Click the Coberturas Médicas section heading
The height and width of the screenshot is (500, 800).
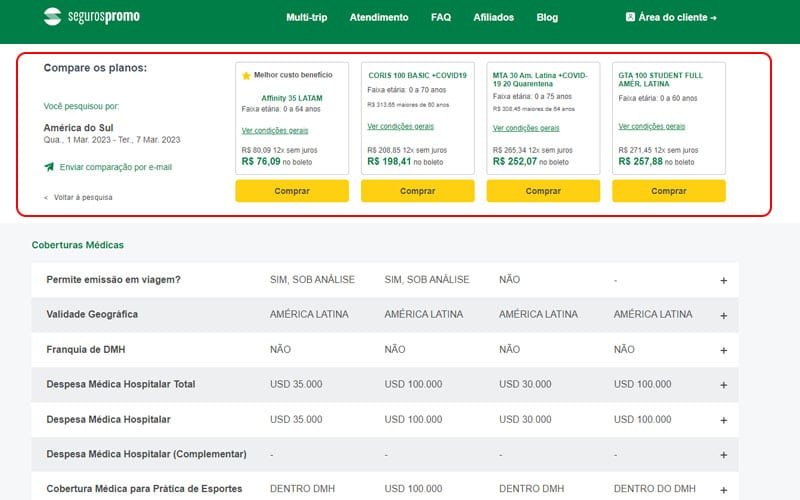78,245
